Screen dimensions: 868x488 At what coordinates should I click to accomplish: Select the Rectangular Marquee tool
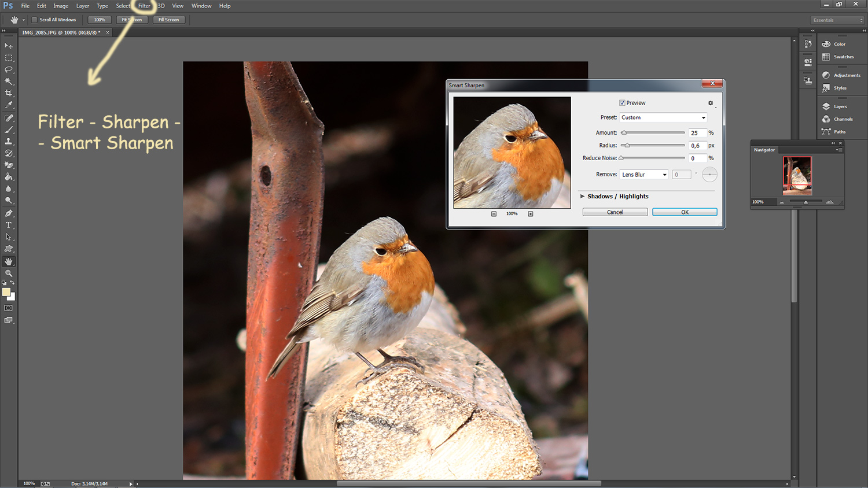9,58
